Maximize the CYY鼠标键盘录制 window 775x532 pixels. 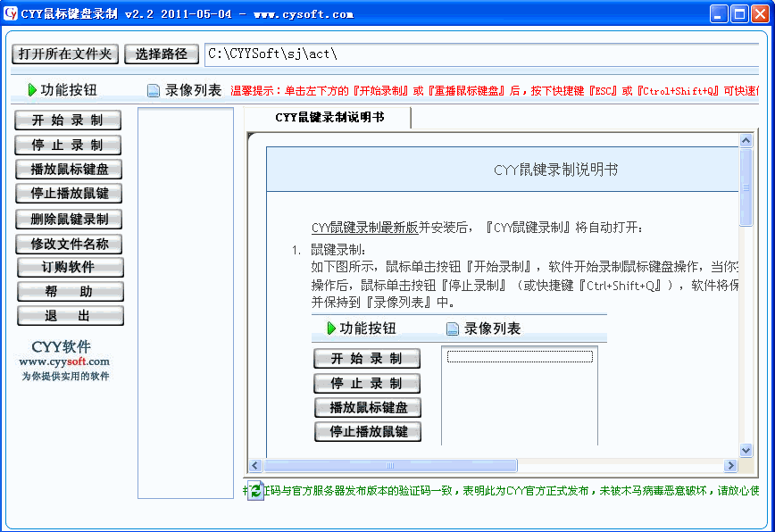[739, 13]
